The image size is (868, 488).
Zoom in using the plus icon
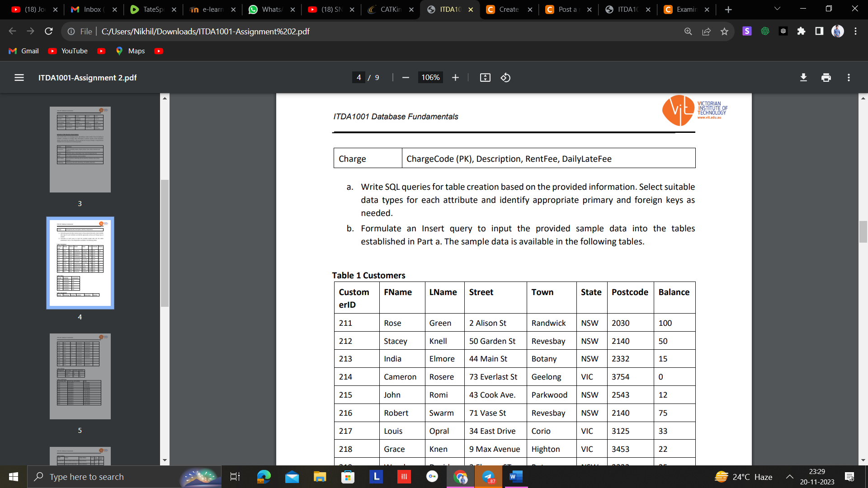[x=455, y=77]
